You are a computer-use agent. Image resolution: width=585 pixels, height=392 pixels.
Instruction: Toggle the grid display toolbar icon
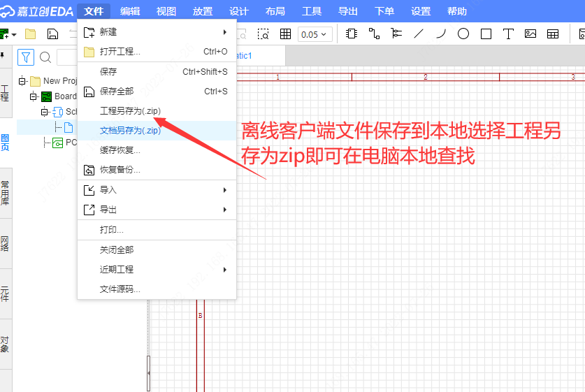[285, 34]
